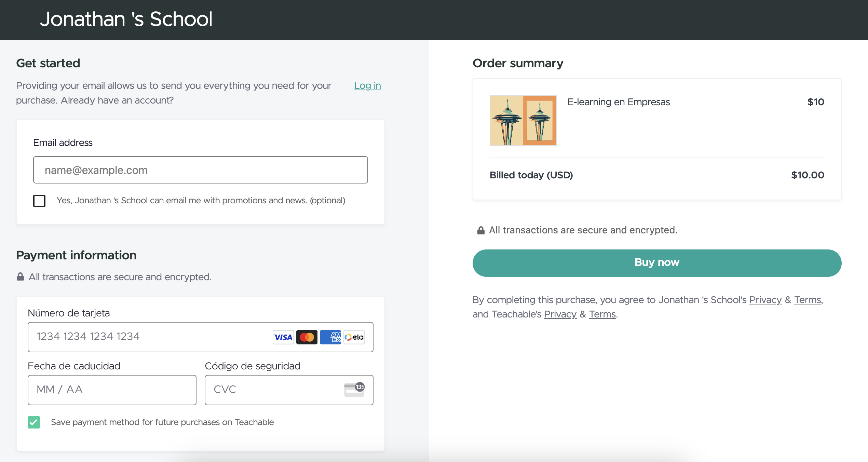
Task: Click the American Express card icon
Action: [330, 337]
